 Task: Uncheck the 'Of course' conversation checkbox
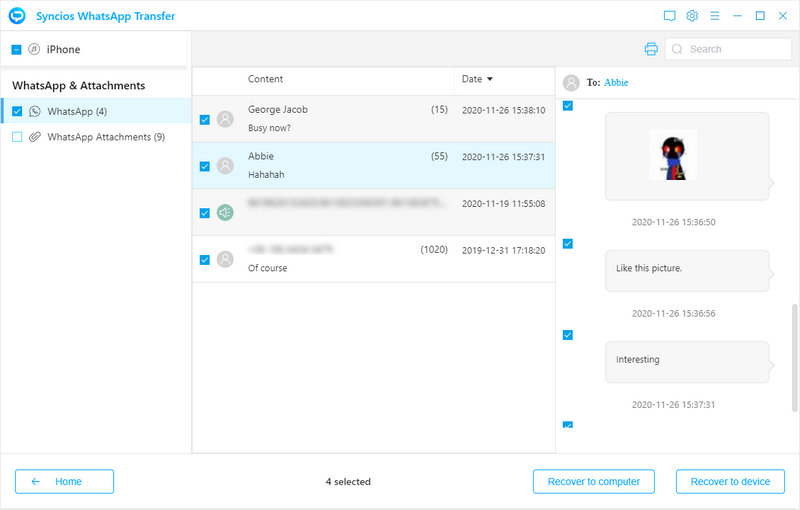coord(205,260)
